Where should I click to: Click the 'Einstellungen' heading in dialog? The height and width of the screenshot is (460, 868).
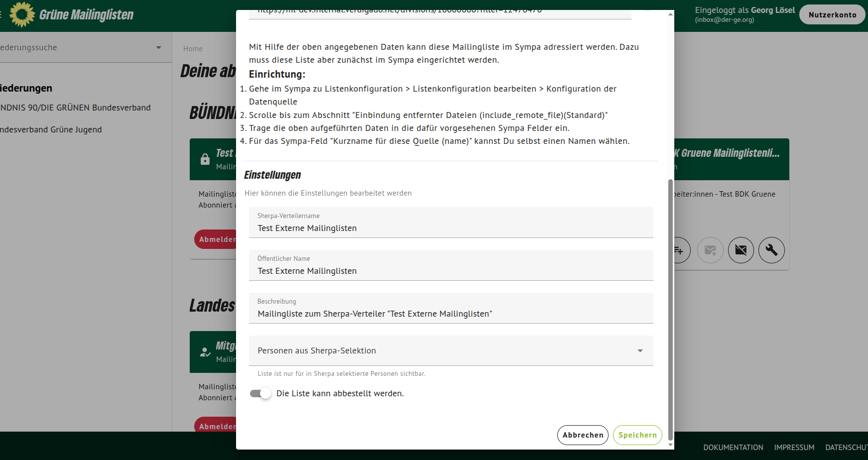tap(272, 175)
